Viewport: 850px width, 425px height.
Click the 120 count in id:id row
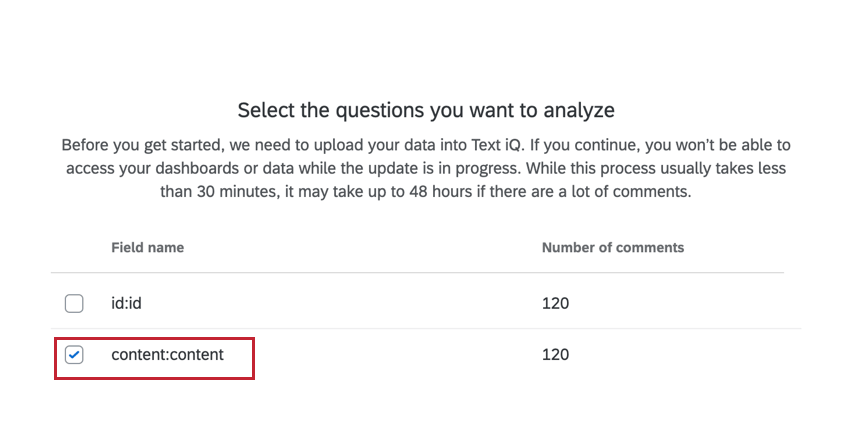(555, 303)
